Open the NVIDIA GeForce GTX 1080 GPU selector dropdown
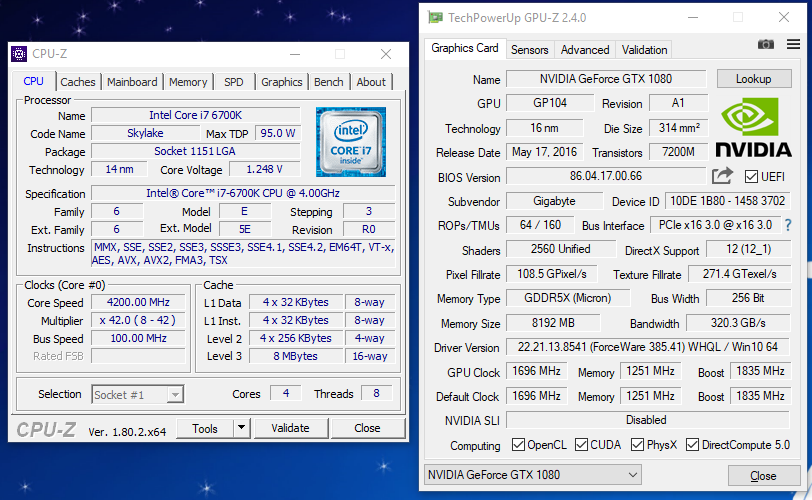The image size is (812, 500). click(533, 475)
